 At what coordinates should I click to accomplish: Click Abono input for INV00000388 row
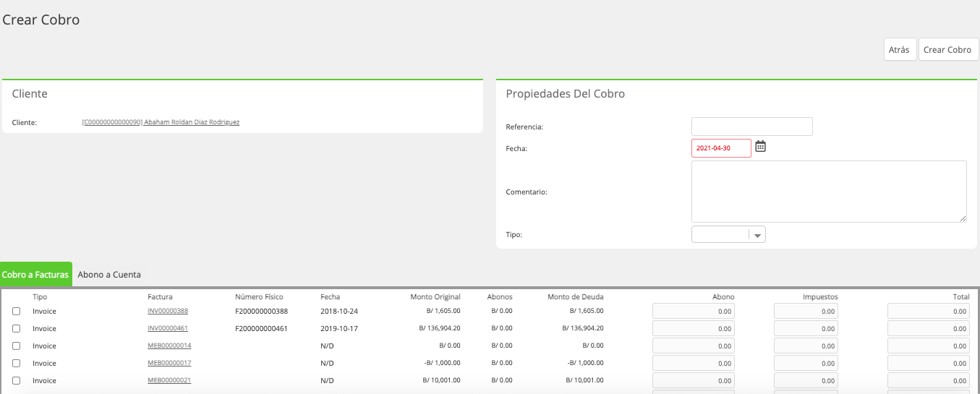(694, 312)
